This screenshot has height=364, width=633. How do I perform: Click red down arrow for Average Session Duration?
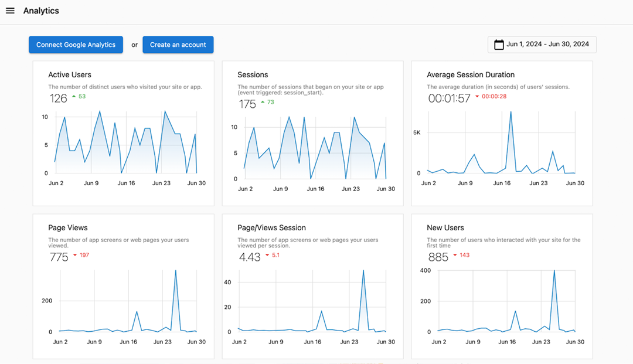click(x=477, y=97)
